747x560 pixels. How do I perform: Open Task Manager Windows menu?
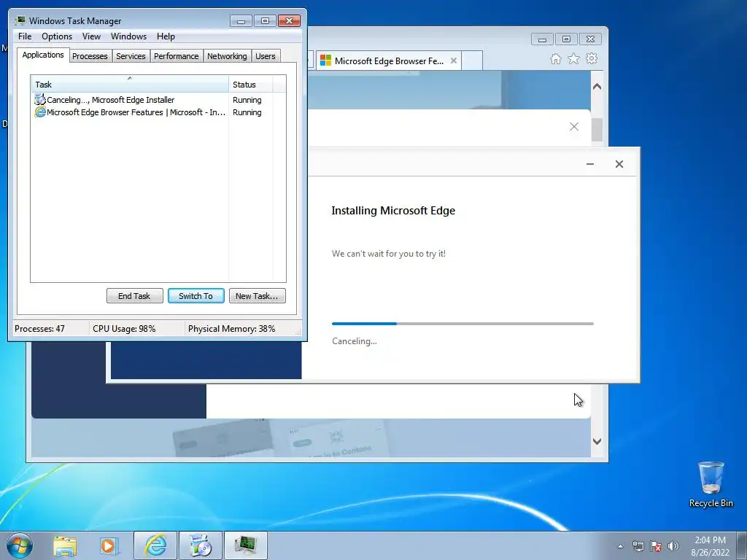pyautogui.click(x=128, y=36)
